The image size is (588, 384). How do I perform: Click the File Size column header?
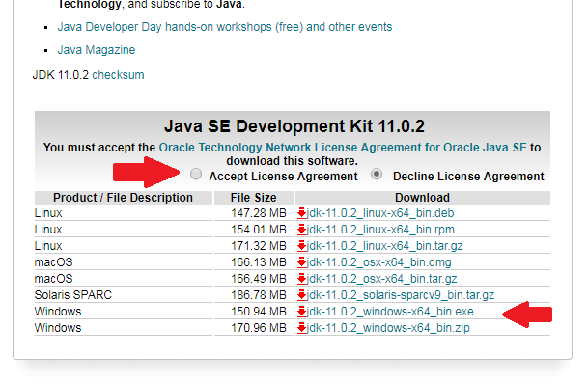tap(254, 198)
